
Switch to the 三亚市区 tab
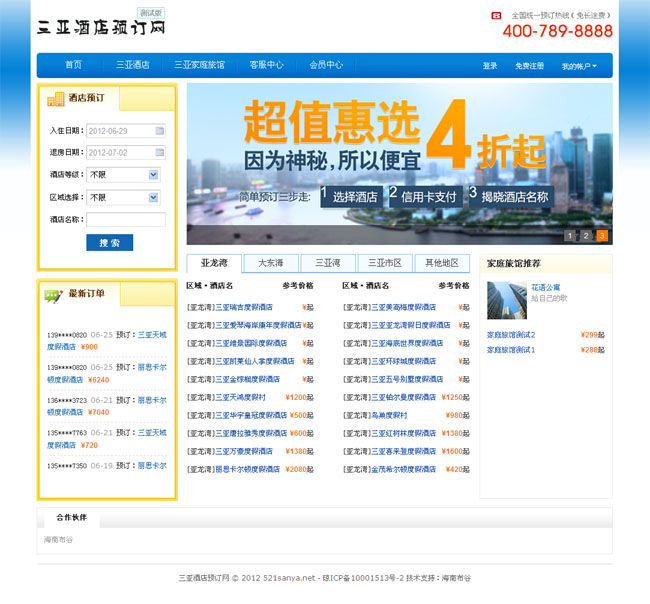coord(384,263)
